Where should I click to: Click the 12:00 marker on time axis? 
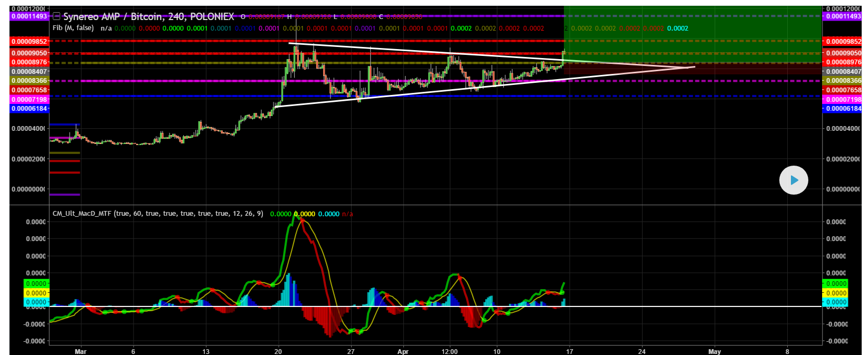pos(449,351)
